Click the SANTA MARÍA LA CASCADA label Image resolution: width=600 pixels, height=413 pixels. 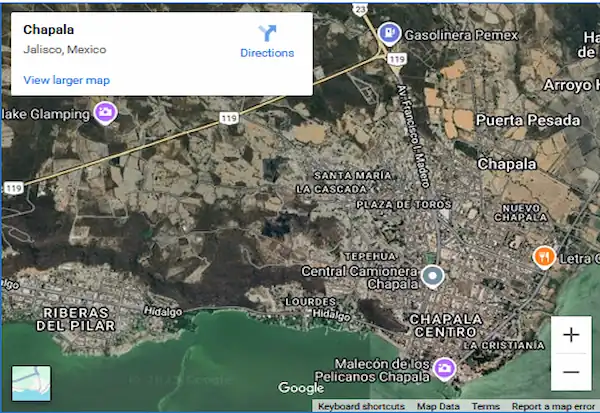pyautogui.click(x=344, y=182)
